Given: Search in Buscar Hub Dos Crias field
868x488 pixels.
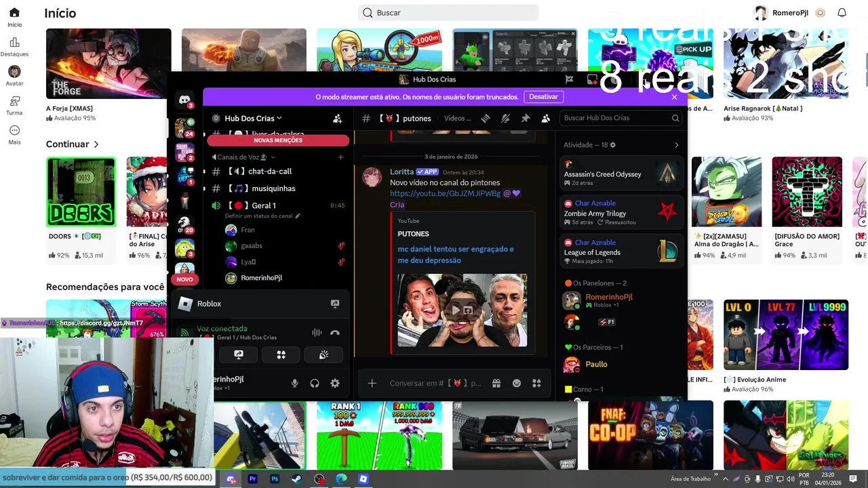Looking at the screenshot, I should click(x=621, y=118).
